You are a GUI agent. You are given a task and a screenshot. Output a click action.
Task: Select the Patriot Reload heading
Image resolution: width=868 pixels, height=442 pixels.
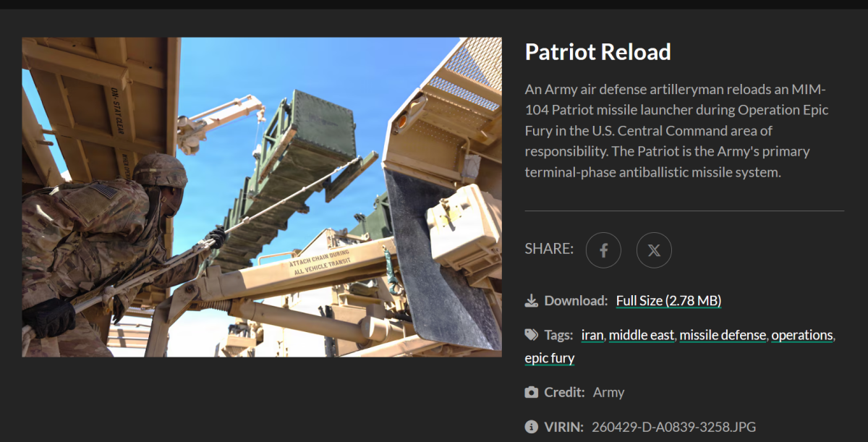(x=598, y=52)
